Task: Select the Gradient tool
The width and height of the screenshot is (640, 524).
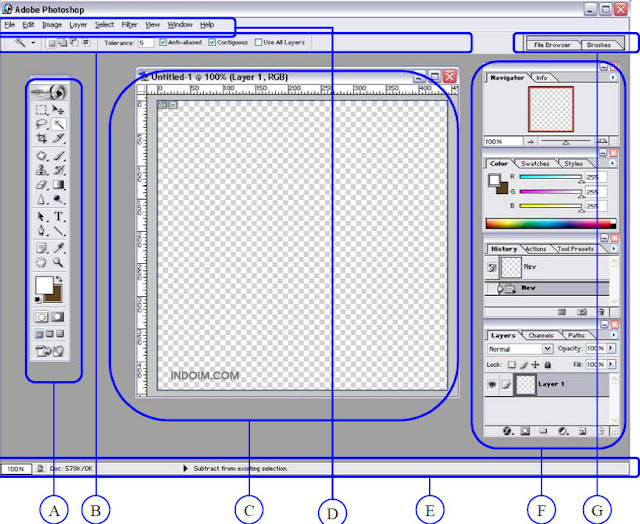Action: (58, 185)
